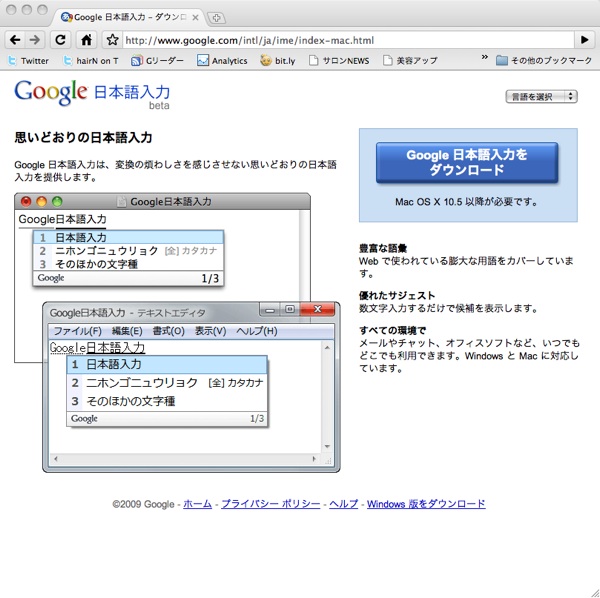Screen dimensions: 600x598
Task: Click the address bar URL field
Action: 348,40
